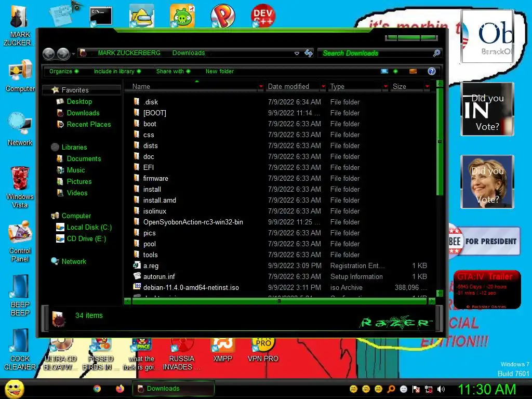Change your view icon in toolbar

(x=384, y=71)
